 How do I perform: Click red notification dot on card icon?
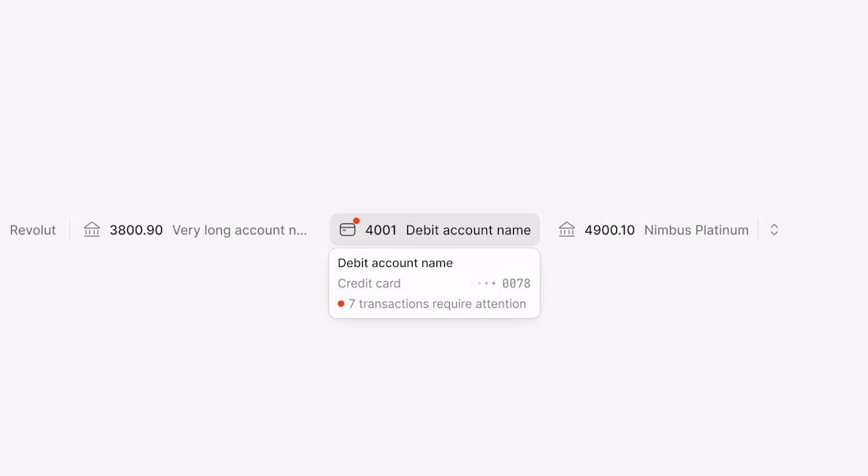point(357,221)
